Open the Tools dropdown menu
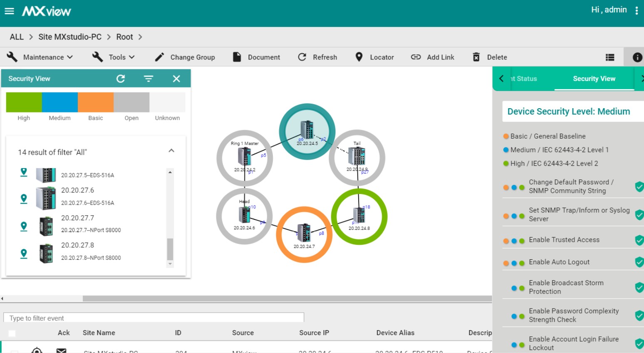The width and height of the screenshot is (644, 353). point(114,57)
